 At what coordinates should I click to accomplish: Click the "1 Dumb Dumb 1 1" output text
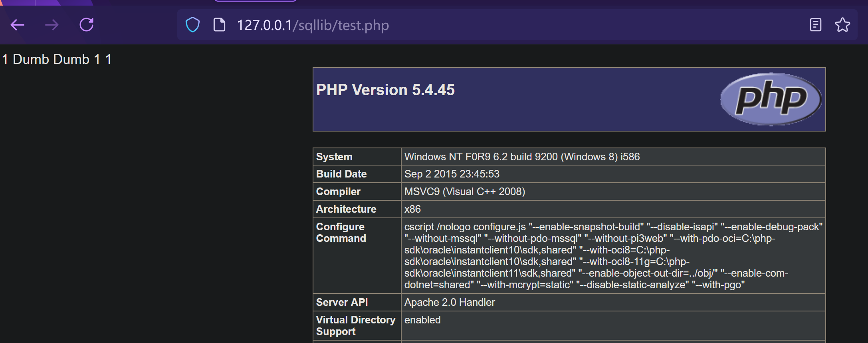pos(57,59)
